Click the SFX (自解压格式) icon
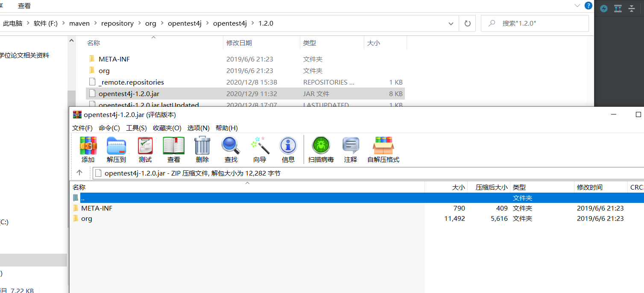This screenshot has width=644, height=293. (383, 146)
